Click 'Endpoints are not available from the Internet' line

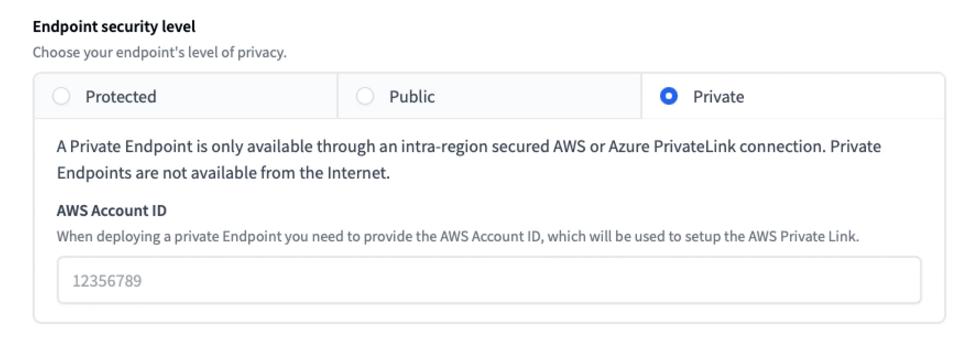[x=223, y=173]
